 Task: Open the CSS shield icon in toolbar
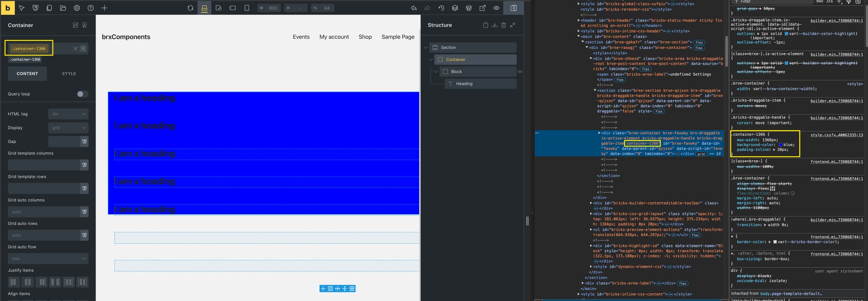[35, 8]
